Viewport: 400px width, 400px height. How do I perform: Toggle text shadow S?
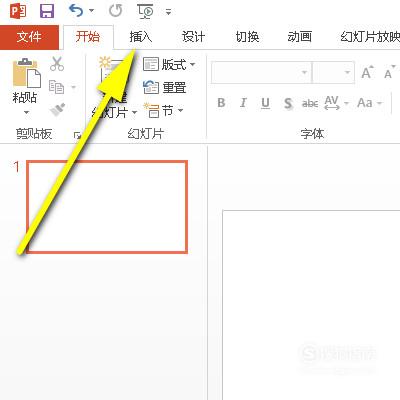[x=288, y=103]
